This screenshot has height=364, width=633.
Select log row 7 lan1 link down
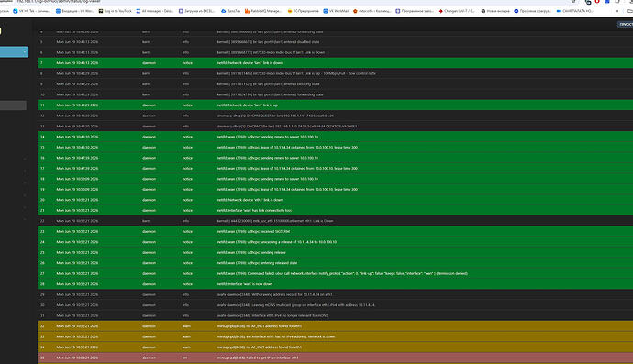(x=335, y=63)
